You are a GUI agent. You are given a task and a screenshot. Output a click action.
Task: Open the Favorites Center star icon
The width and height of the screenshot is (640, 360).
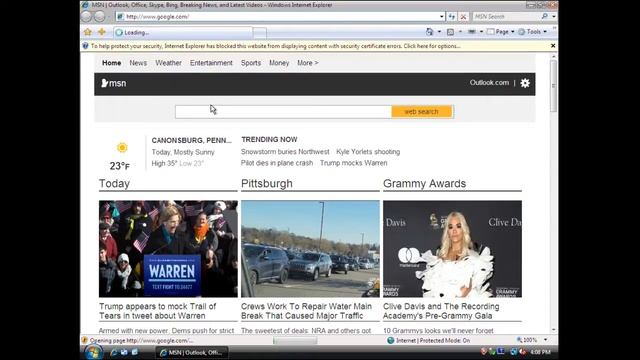coord(88,32)
